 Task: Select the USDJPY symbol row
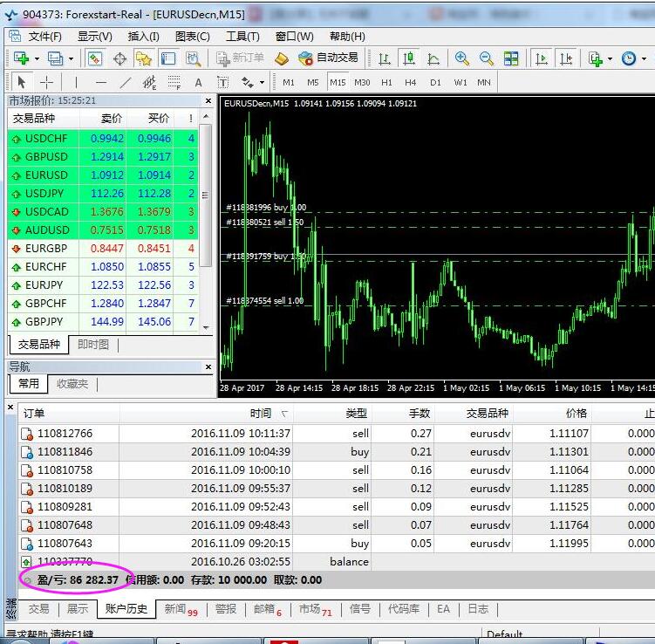pos(103,194)
